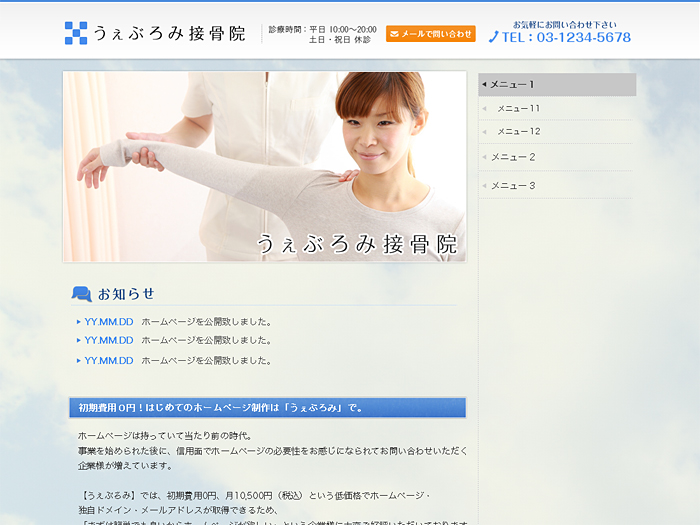Click the triangle bullet of the first news row
The width and height of the screenshot is (700, 525).
(79, 322)
